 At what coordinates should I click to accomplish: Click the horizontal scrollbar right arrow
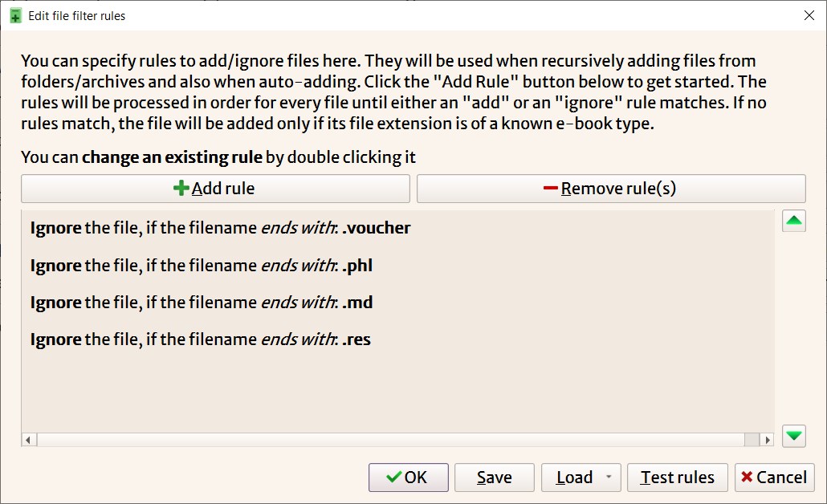(768, 440)
